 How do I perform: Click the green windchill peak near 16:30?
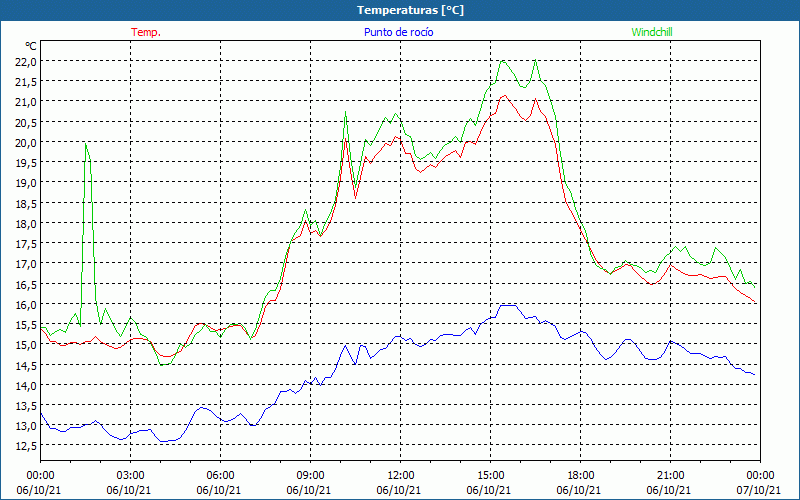click(x=535, y=61)
